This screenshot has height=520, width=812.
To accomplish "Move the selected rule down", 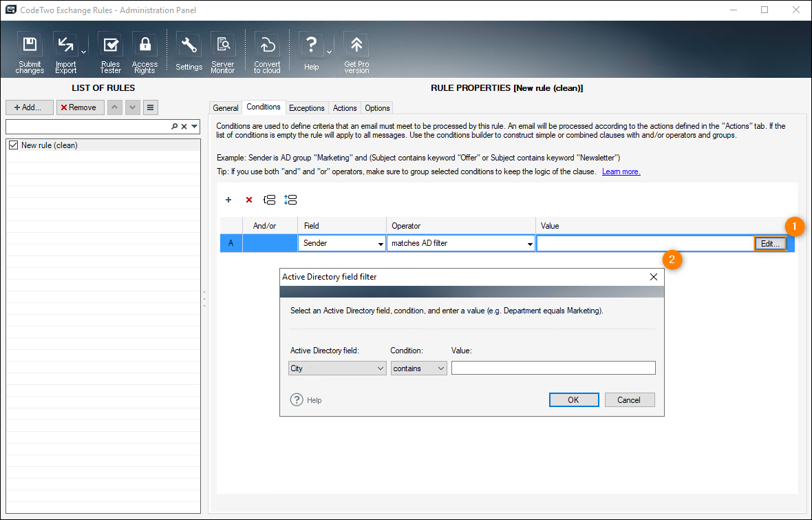I will 133,107.
